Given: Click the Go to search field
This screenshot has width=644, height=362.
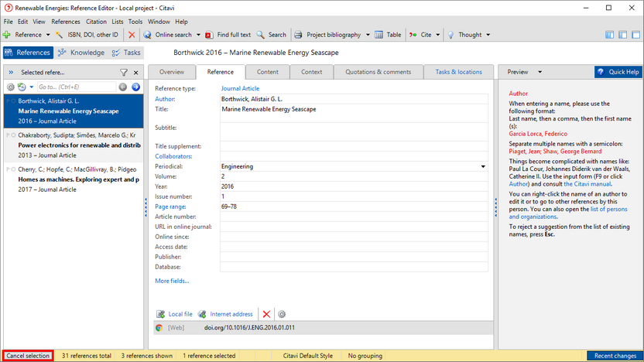Looking at the screenshot, I should coord(77,87).
